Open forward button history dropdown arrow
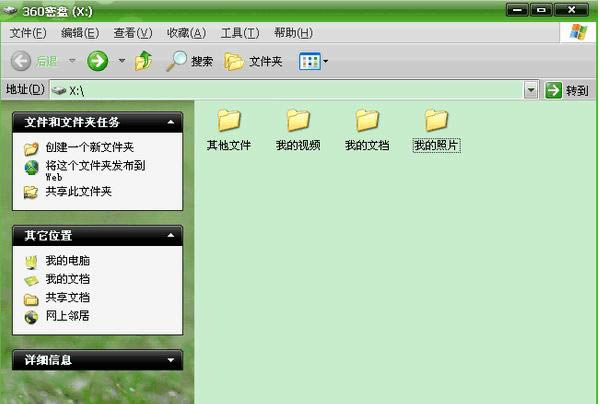Image resolution: width=600 pixels, height=404 pixels. click(x=122, y=62)
